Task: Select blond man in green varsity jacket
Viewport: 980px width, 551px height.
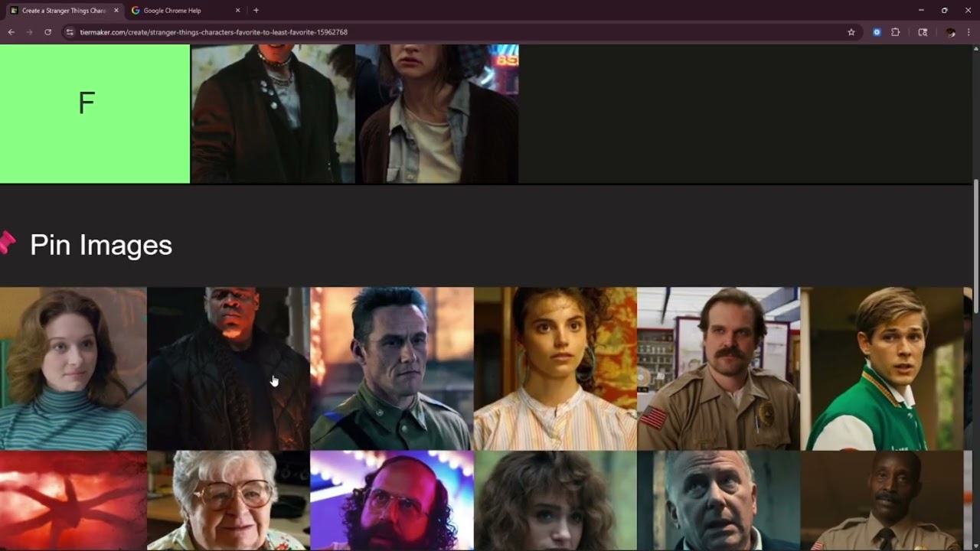Action: (882, 369)
